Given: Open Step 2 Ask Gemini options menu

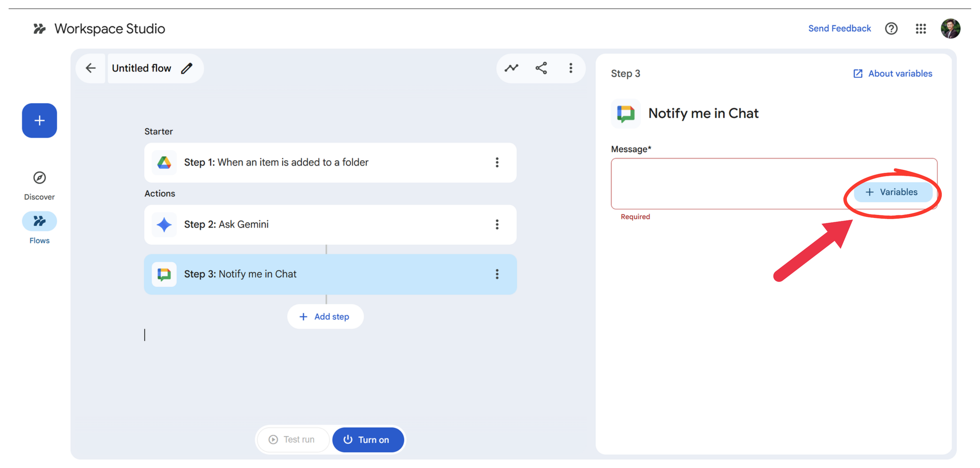Looking at the screenshot, I should click(x=497, y=225).
